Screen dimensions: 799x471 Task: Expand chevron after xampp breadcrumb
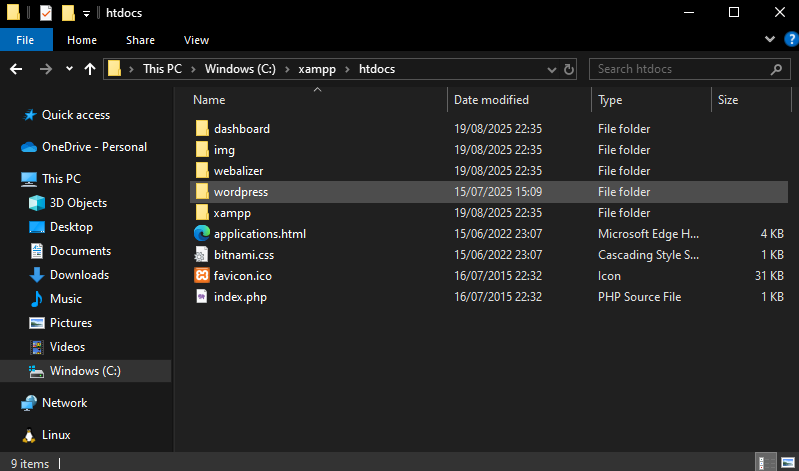point(348,69)
